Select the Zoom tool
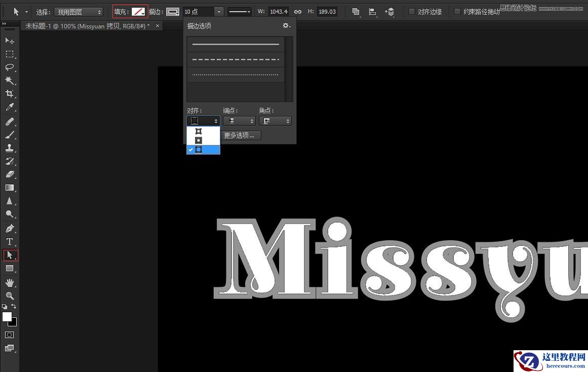Screen dimensions: 588x372 click(x=9, y=296)
